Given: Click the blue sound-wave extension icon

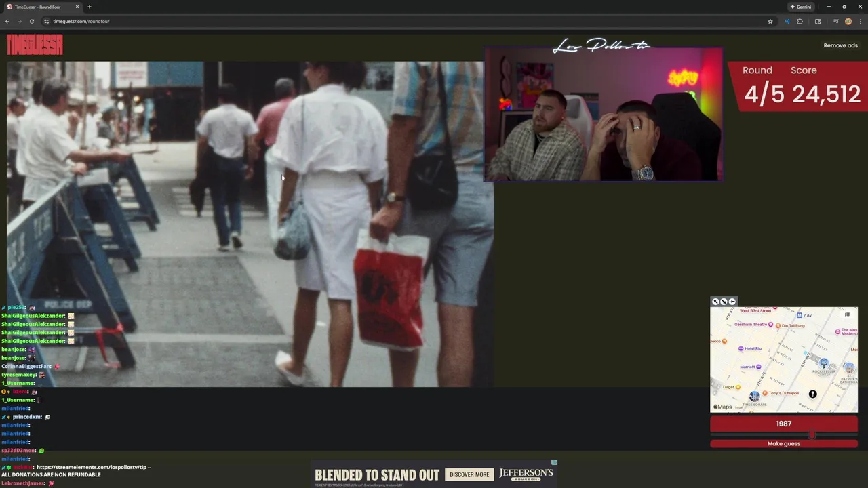Looking at the screenshot, I should click(x=787, y=21).
